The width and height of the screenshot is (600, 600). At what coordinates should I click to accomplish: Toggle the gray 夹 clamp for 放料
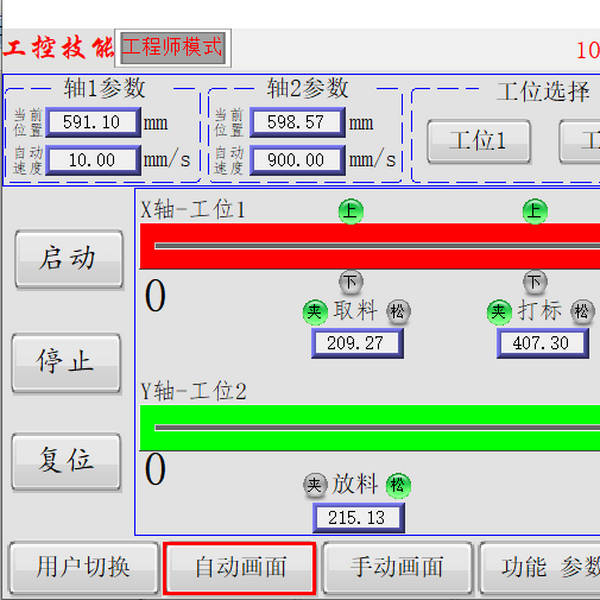315,486
